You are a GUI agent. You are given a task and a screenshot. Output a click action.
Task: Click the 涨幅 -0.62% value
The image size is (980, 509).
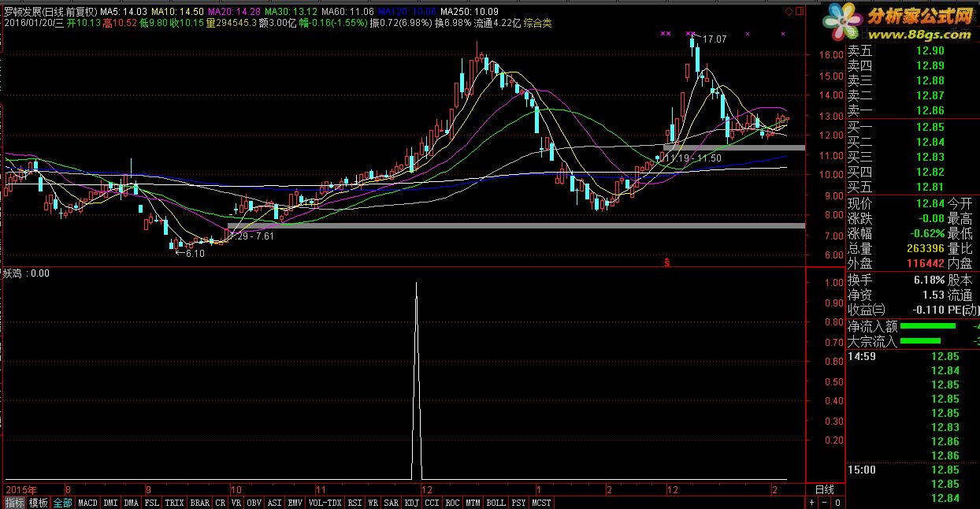[926, 233]
